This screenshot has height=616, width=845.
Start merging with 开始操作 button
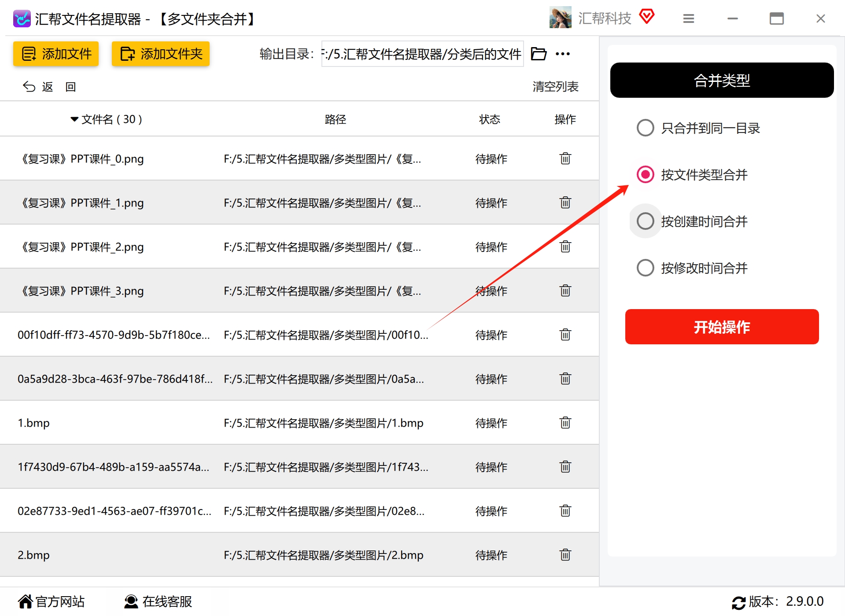(722, 327)
